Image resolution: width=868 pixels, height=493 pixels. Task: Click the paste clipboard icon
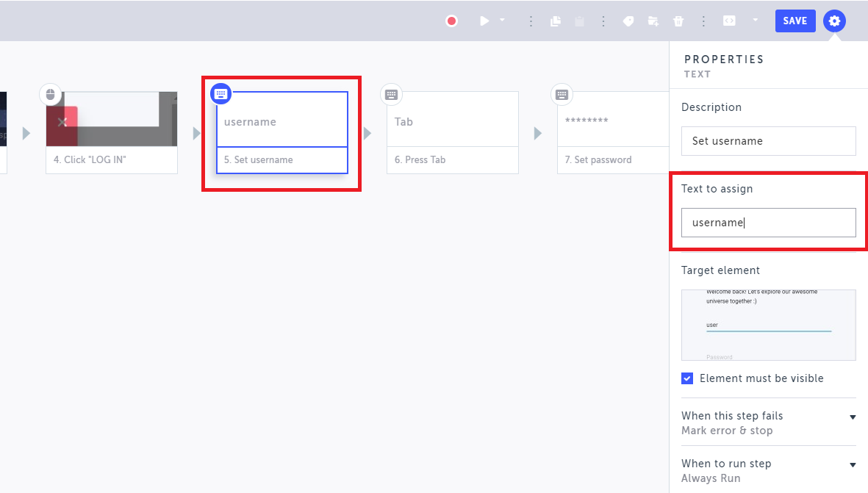click(x=580, y=21)
